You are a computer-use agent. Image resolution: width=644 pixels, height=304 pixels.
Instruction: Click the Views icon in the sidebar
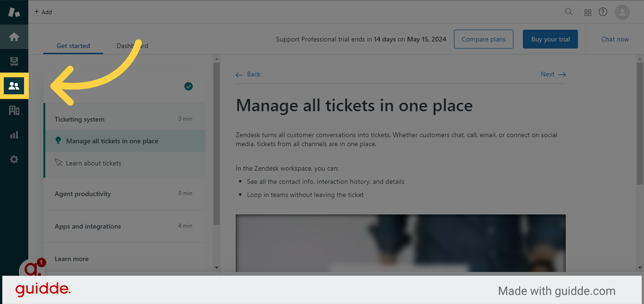(14, 61)
